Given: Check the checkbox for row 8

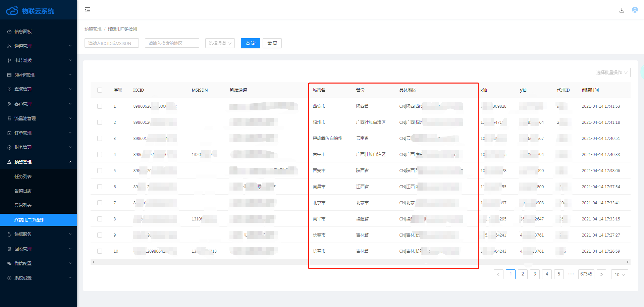Looking at the screenshot, I should (x=100, y=219).
